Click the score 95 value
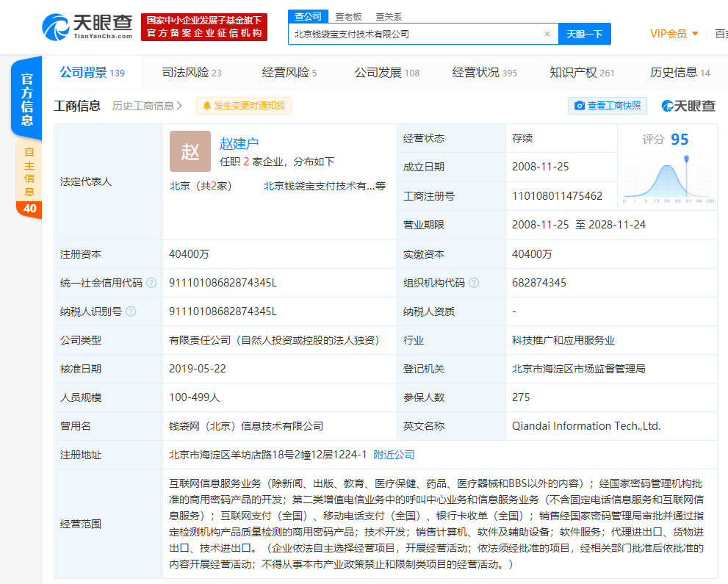The height and width of the screenshot is (584, 728). click(680, 139)
